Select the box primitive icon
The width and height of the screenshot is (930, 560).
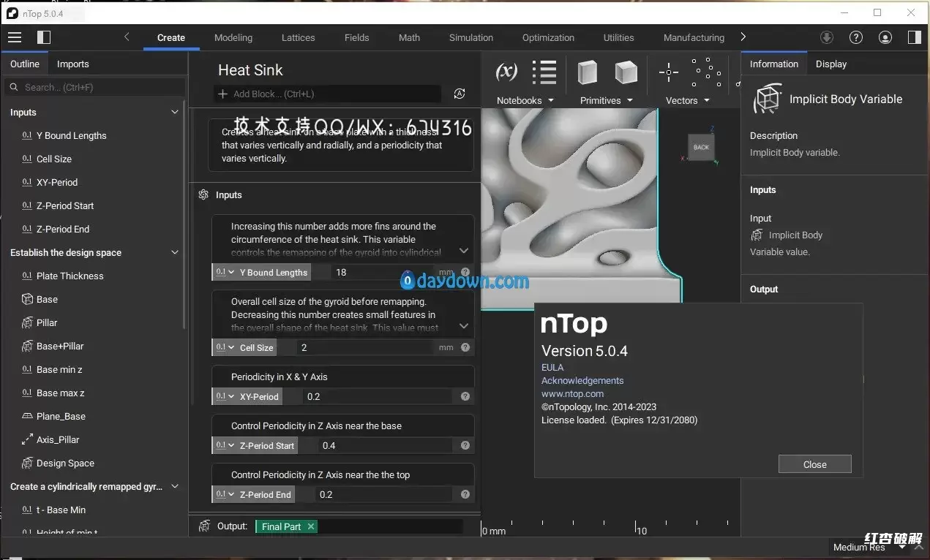point(587,72)
